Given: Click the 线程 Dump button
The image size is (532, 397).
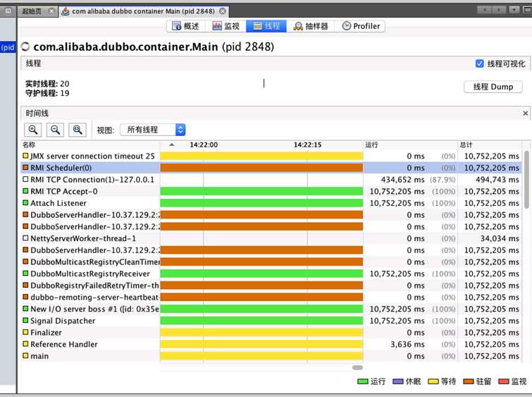Looking at the screenshot, I should click(493, 87).
